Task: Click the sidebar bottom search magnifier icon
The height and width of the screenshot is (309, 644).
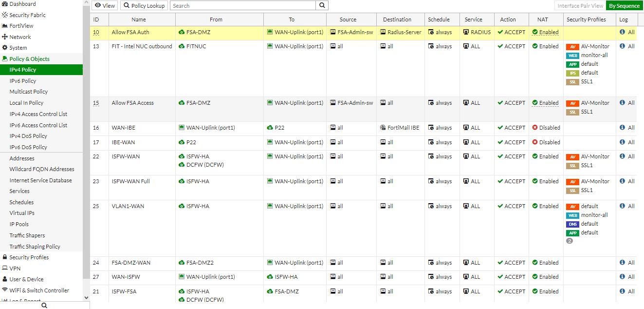Action: pos(44,305)
